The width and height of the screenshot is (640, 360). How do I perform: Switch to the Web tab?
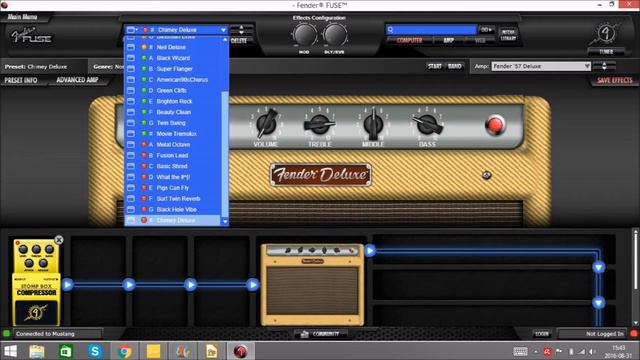[480, 40]
